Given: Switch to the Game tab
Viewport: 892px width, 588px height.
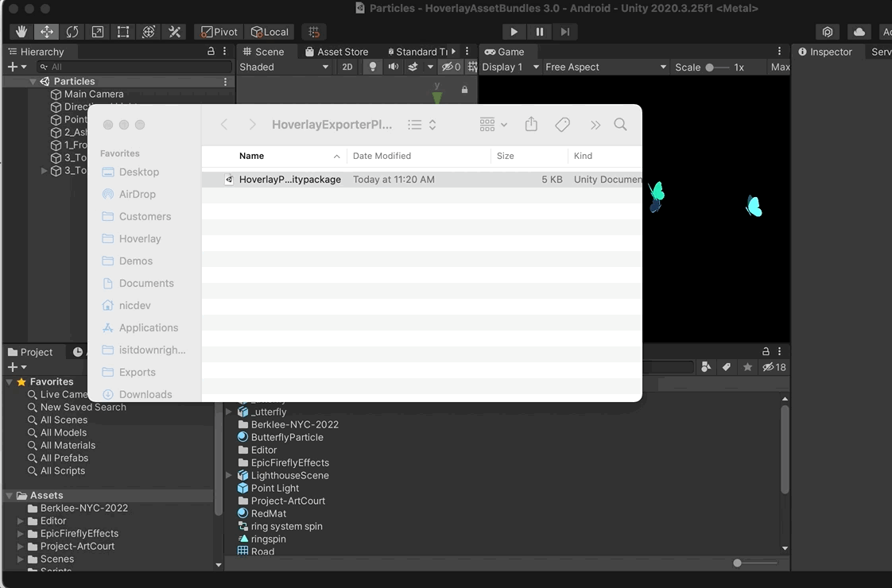Looking at the screenshot, I should [x=505, y=52].
